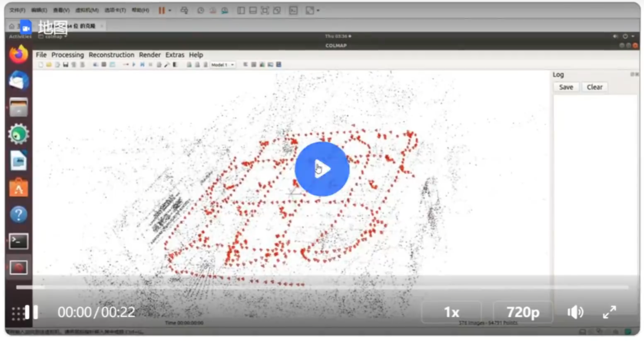Expand the Render menu options
This screenshot has height=341, width=644.
click(x=149, y=55)
